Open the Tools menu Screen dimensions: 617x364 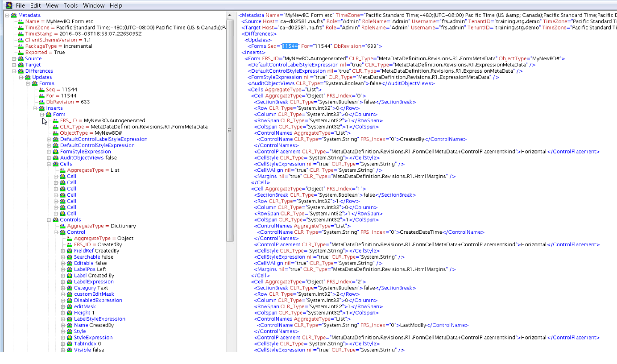click(70, 5)
